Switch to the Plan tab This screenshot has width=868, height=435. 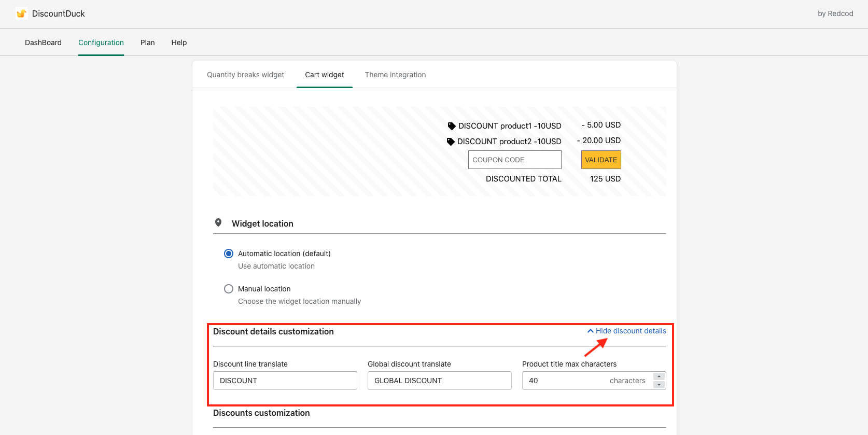[x=147, y=43]
